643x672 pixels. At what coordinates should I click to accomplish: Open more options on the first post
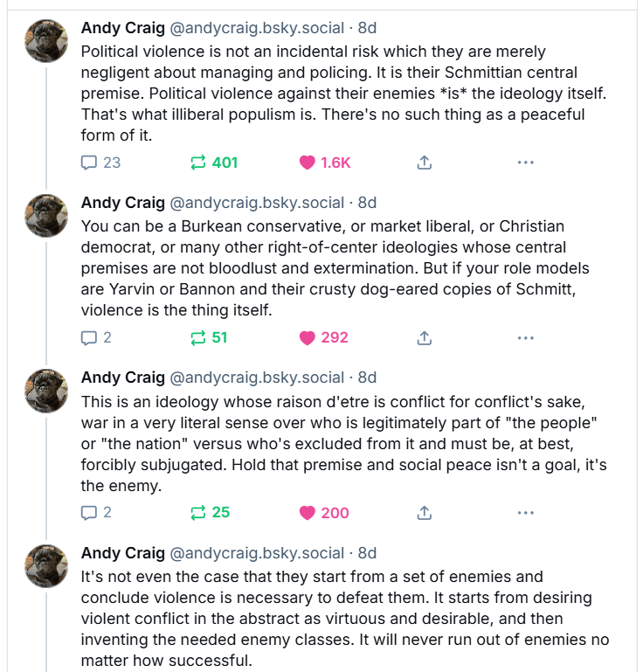pos(526,163)
